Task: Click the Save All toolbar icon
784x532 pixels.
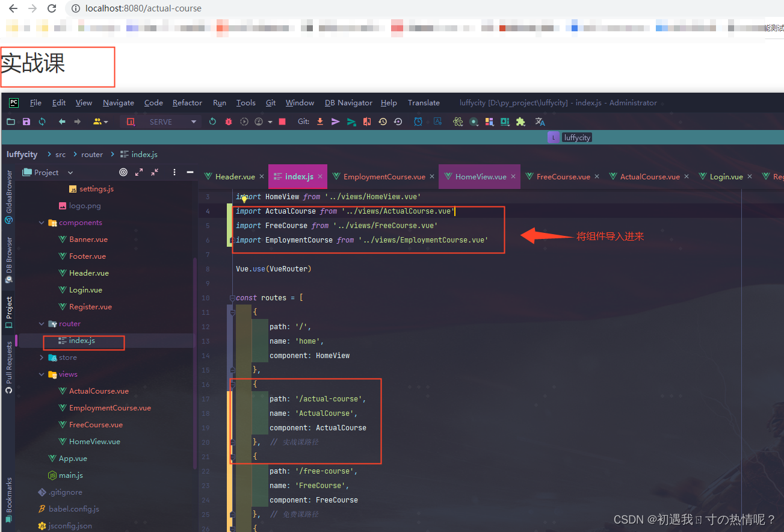Action: (x=26, y=122)
